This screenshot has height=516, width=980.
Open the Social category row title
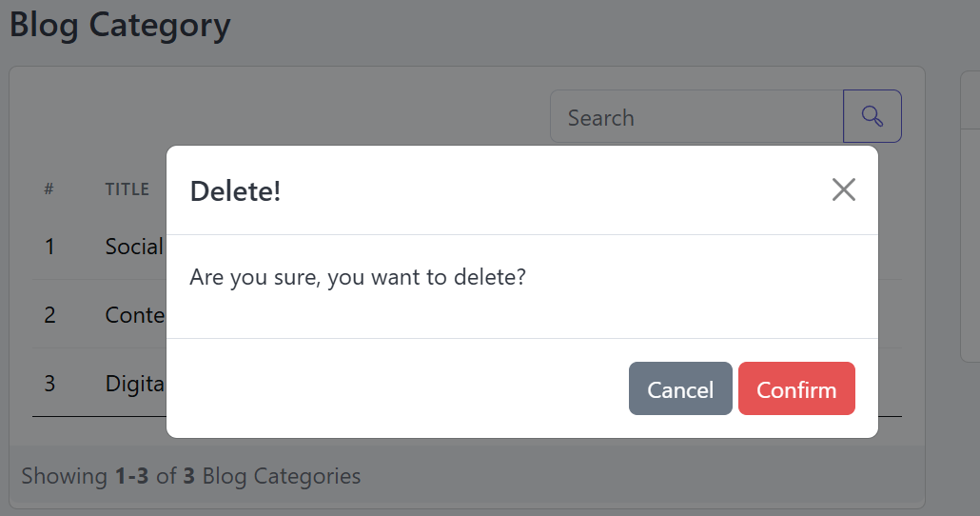click(134, 247)
